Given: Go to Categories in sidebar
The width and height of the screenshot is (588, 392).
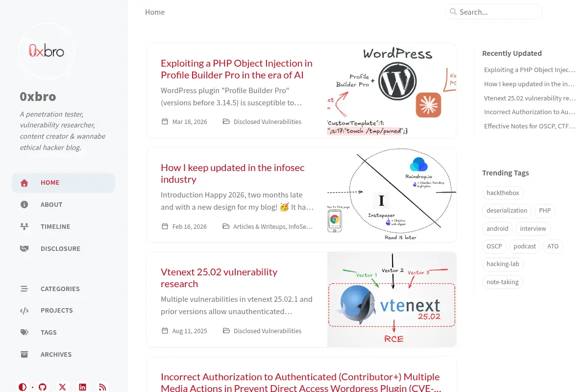Looking at the screenshot, I should 64,289.
